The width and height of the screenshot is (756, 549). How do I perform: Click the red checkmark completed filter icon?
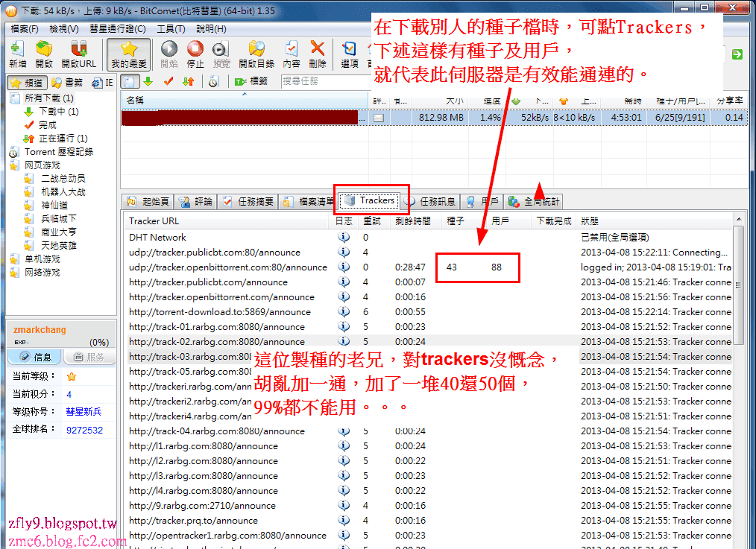pos(168,81)
